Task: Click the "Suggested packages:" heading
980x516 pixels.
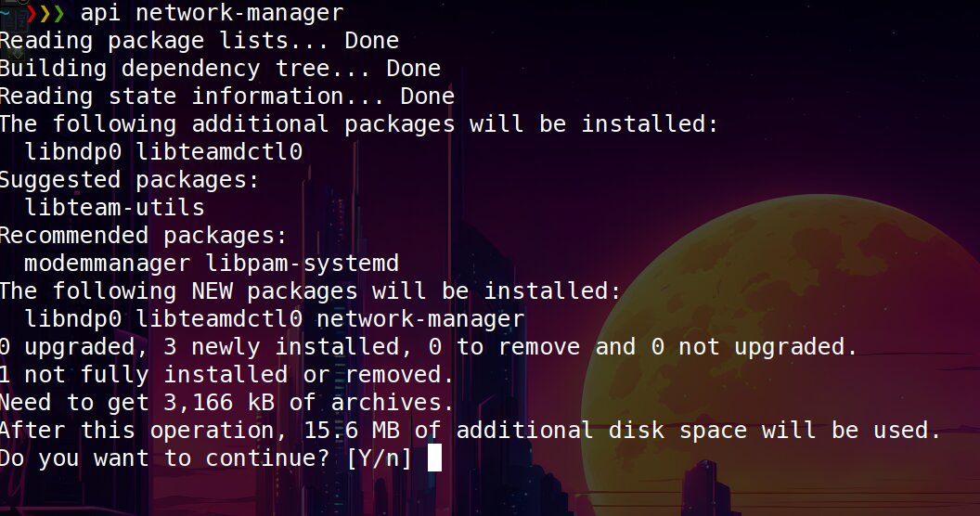Action: (130, 180)
